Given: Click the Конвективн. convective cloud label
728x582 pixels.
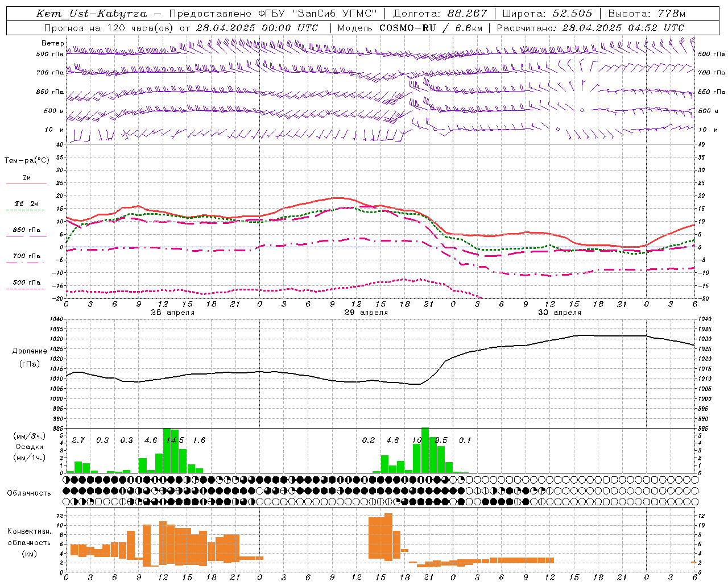Looking at the screenshot, I should click(29, 531).
